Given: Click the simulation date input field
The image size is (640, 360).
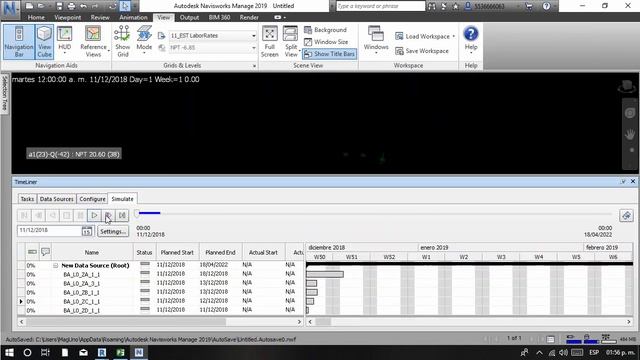Looking at the screenshot, I should [49, 230].
